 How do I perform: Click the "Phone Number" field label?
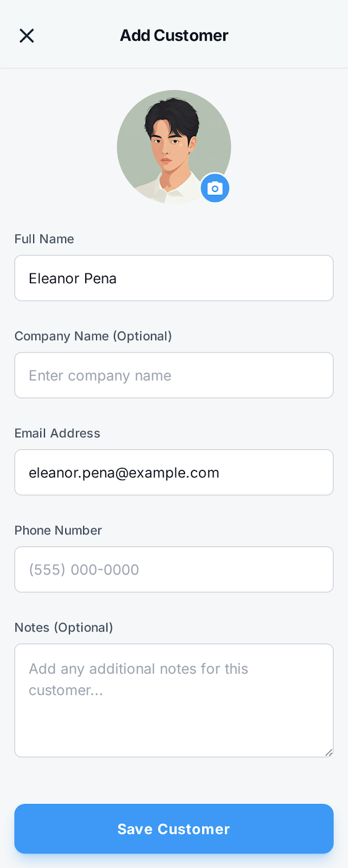tap(58, 531)
